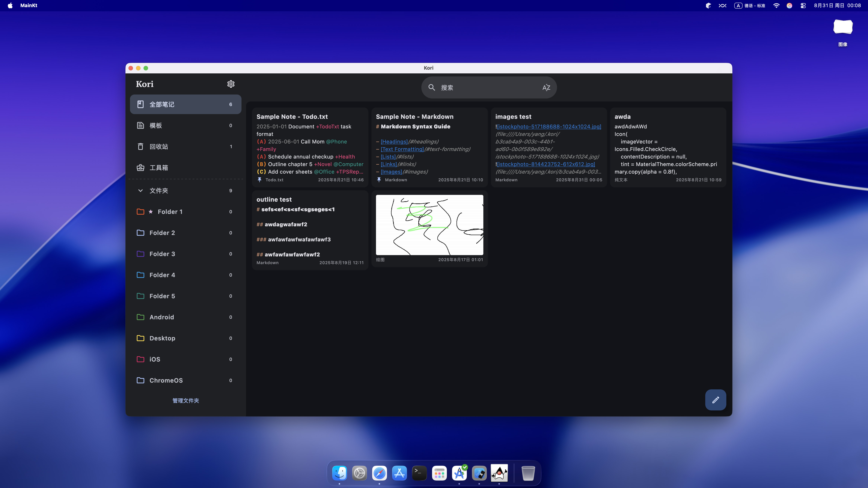868x488 pixels.
Task: Select the starred Folder 1
Action: [x=170, y=212]
